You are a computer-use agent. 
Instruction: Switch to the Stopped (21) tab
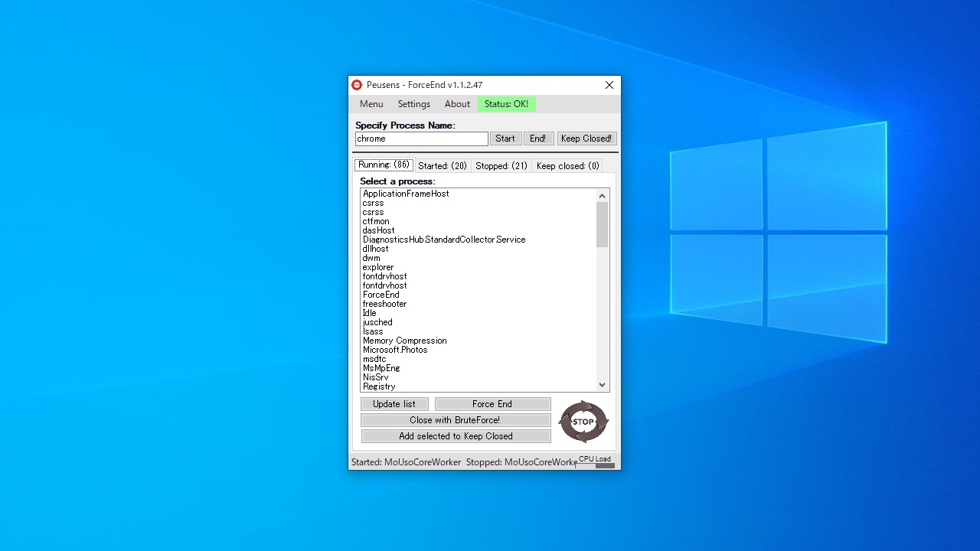click(x=501, y=166)
